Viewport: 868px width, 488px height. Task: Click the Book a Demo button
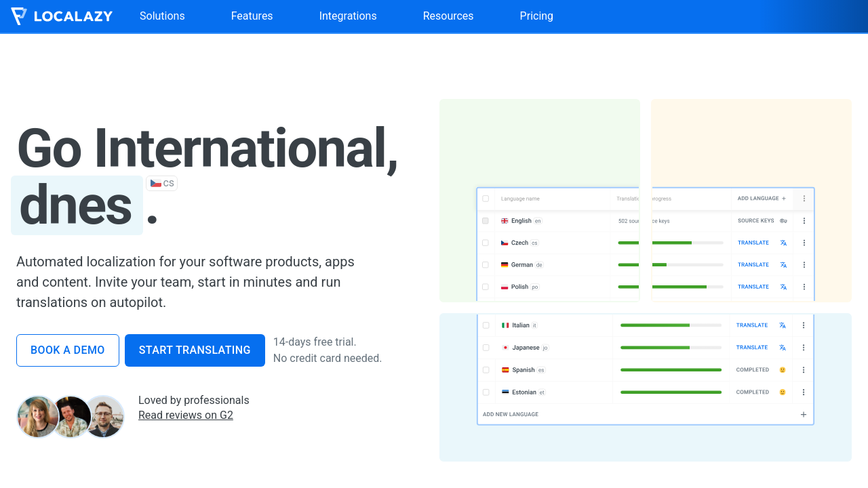(x=68, y=350)
